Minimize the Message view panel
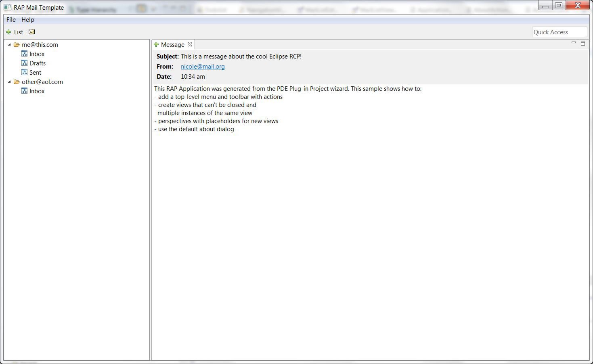The height and width of the screenshot is (364, 593). [x=573, y=43]
